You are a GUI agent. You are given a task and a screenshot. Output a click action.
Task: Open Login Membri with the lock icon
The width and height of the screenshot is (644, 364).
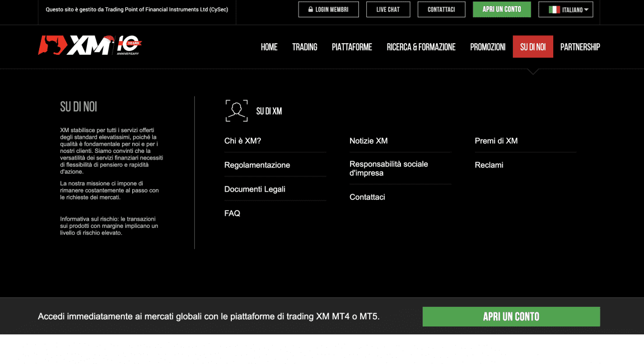pyautogui.click(x=328, y=10)
